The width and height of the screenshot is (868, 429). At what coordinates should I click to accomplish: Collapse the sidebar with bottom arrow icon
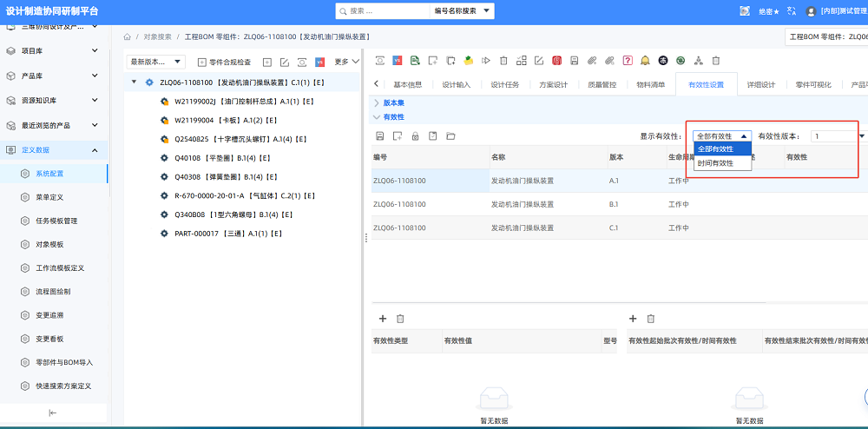click(53, 412)
